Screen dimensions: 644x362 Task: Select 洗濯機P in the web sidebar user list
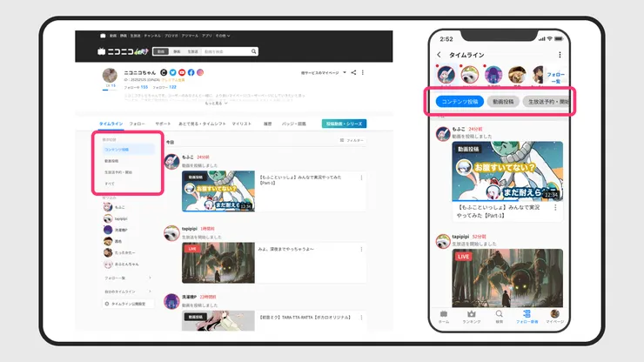116,230
